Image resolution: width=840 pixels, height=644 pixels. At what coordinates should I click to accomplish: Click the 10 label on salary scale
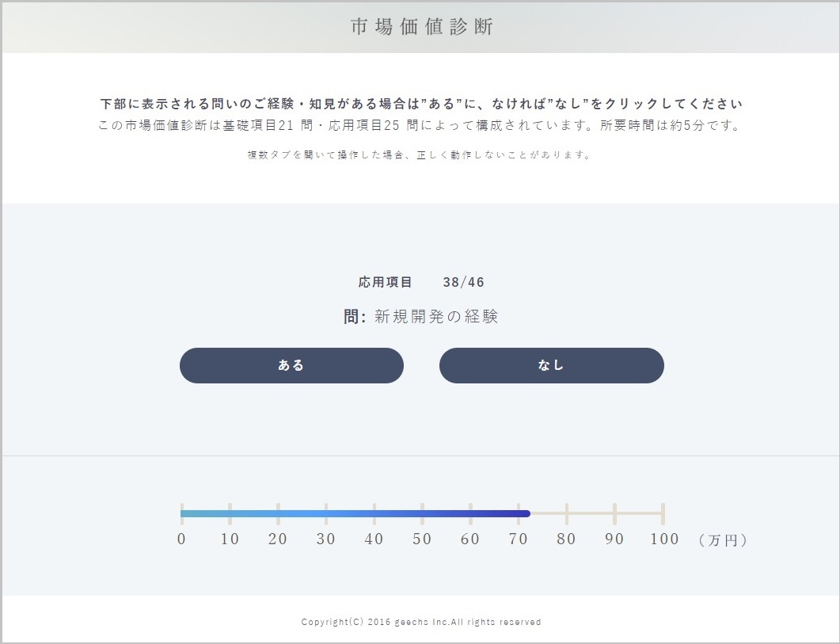[x=230, y=539]
